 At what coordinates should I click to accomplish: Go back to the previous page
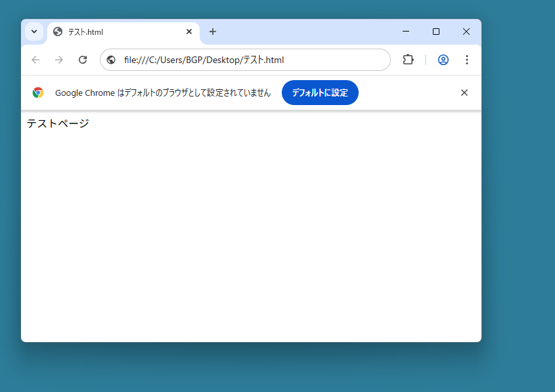point(35,60)
